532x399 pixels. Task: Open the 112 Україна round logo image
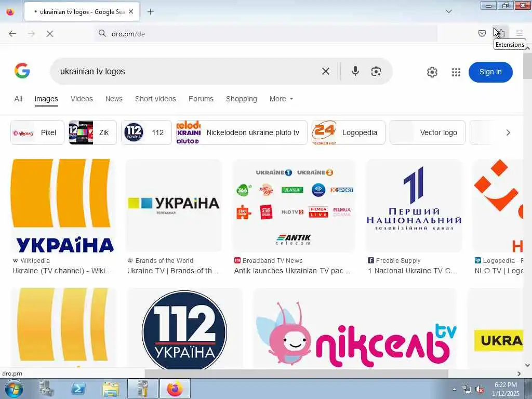pyautogui.click(x=184, y=328)
